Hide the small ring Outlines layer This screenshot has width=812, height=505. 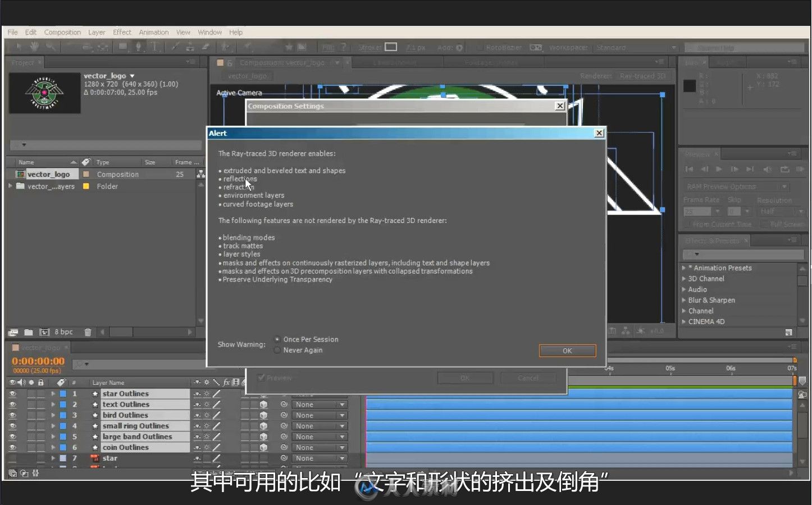[12, 426]
